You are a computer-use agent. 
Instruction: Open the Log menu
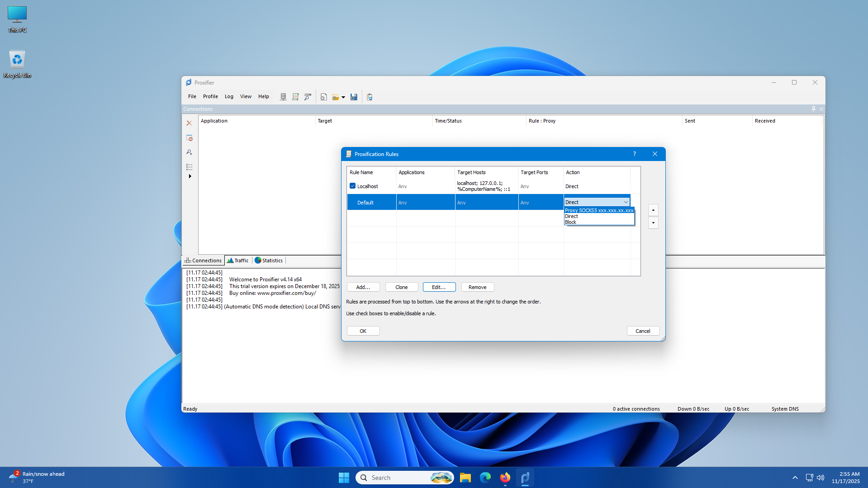click(229, 96)
